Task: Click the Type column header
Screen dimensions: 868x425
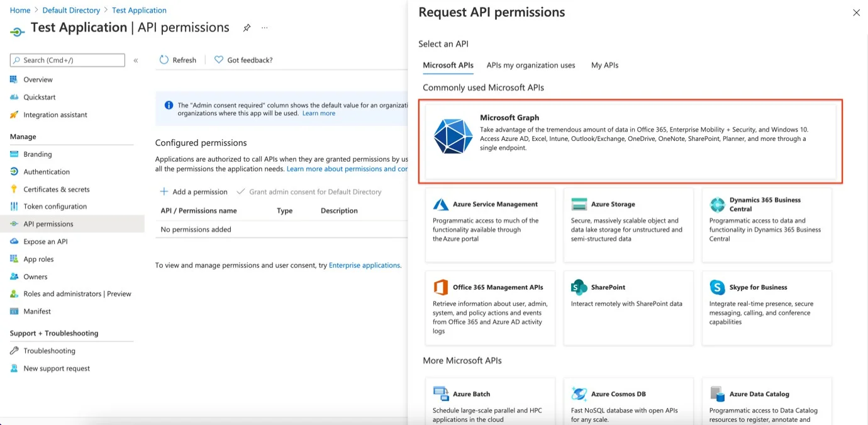Action: [x=285, y=211]
